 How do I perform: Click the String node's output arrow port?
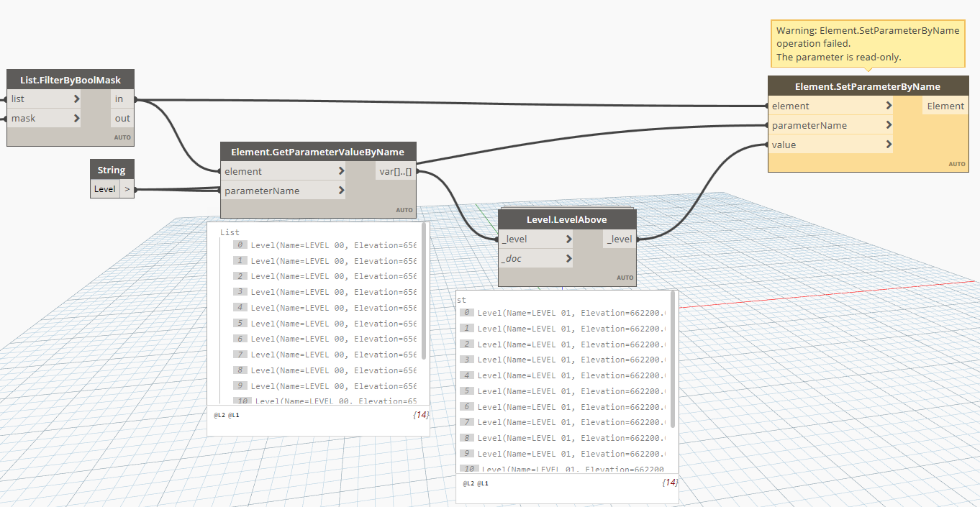click(x=127, y=189)
